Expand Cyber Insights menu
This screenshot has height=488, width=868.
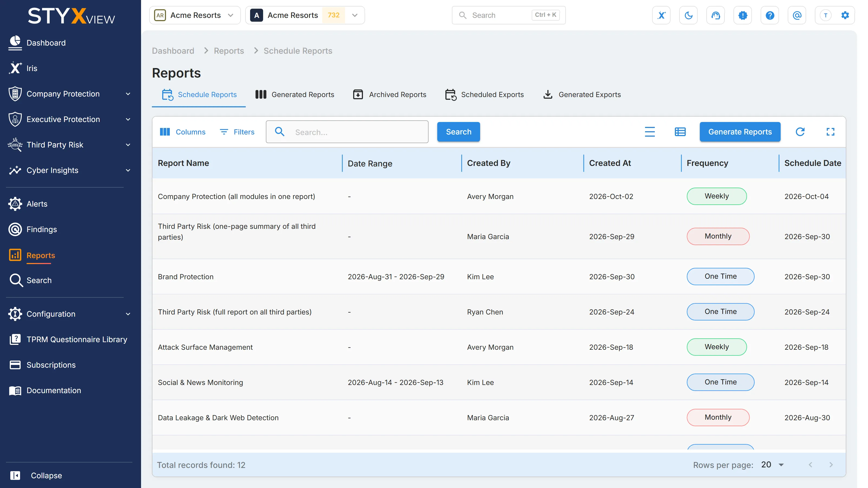click(70, 170)
